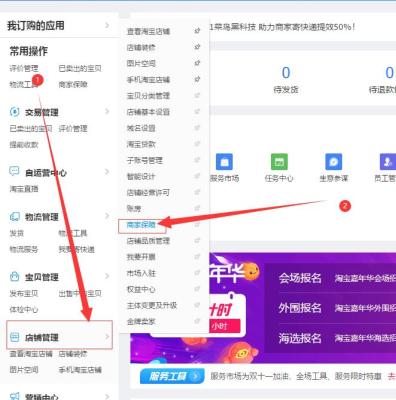Unpin 店铺装修 in the submenu
This screenshot has height=400, width=396.
pyautogui.click(x=197, y=47)
